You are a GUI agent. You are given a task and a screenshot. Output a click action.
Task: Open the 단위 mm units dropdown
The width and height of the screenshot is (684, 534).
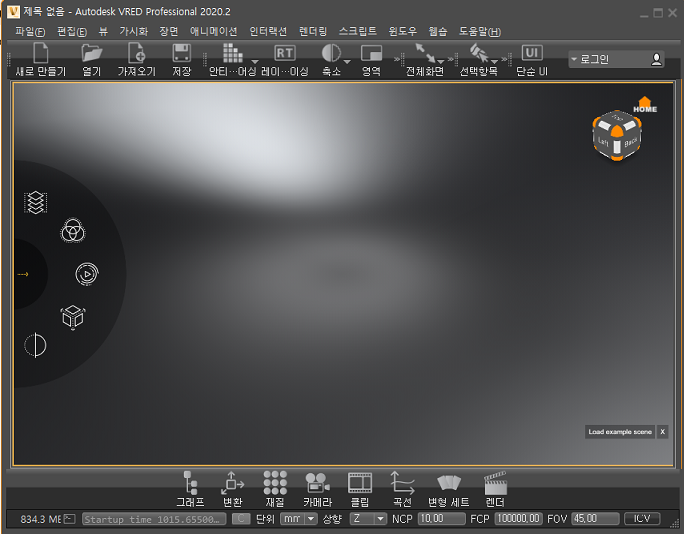299,519
